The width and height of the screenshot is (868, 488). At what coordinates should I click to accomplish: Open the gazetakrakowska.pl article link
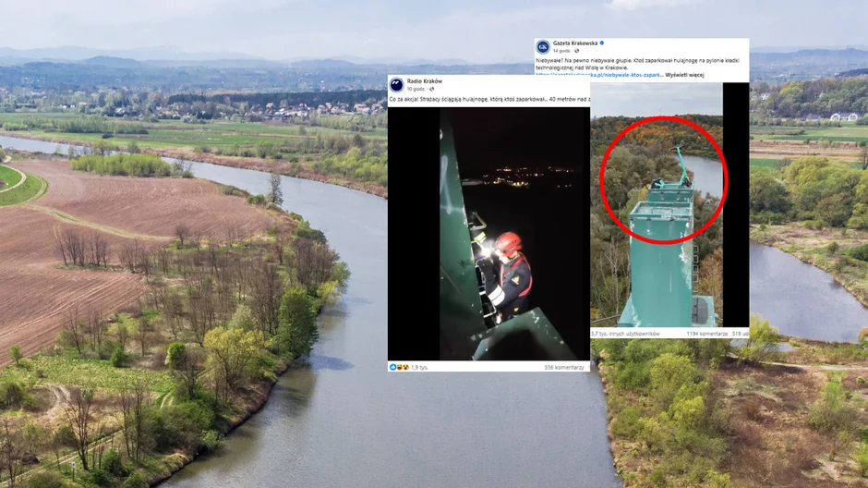pyautogui.click(x=597, y=75)
